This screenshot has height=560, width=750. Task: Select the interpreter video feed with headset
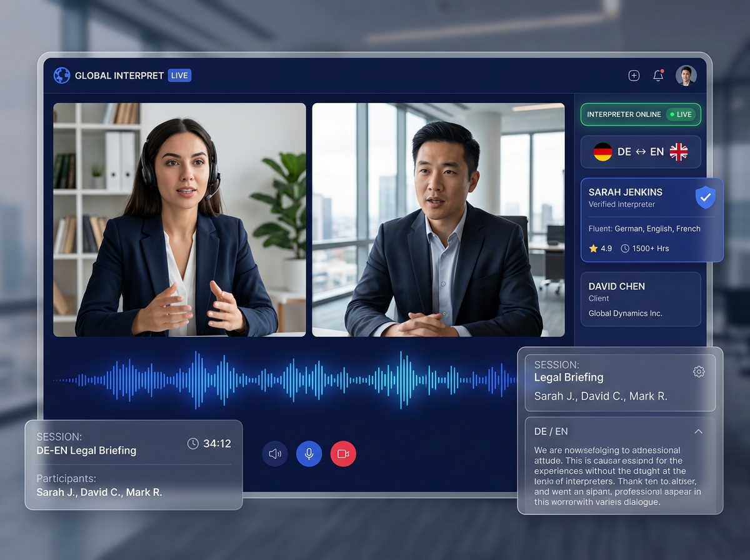(x=179, y=220)
